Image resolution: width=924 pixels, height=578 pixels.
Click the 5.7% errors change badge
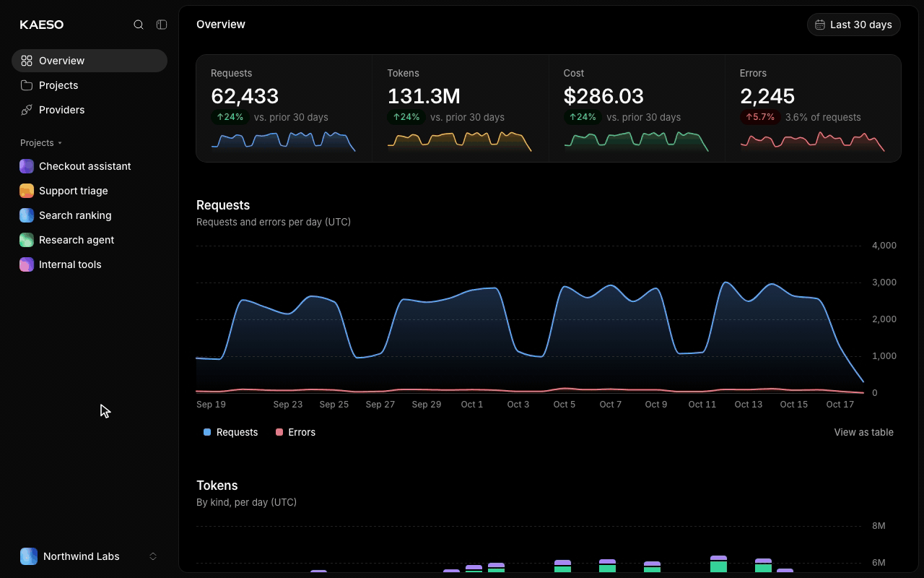pos(760,117)
